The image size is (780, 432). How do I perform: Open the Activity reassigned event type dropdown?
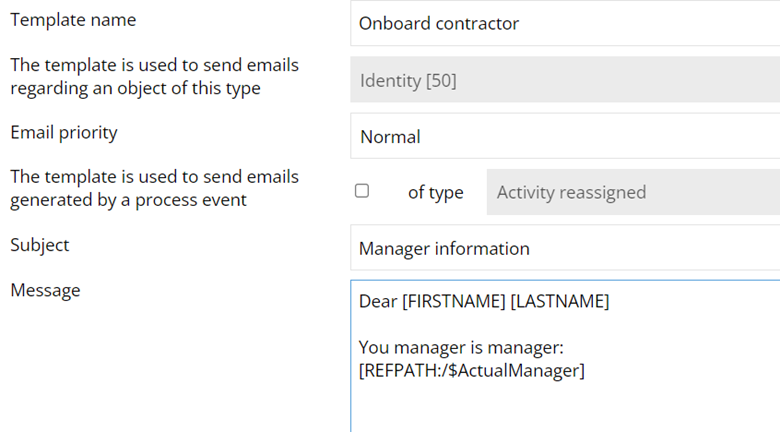coord(633,192)
